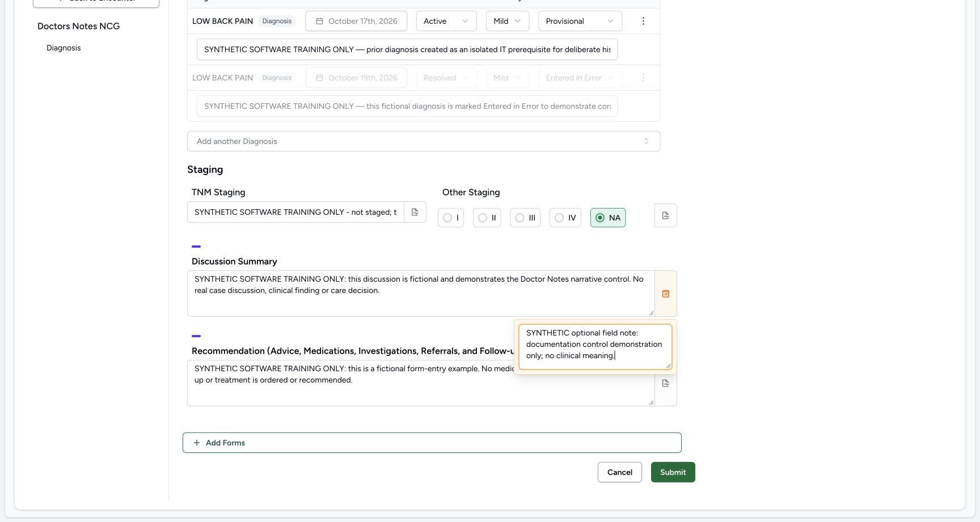The image size is (980, 522).
Task: Open Active status dropdown
Action: 446,21
